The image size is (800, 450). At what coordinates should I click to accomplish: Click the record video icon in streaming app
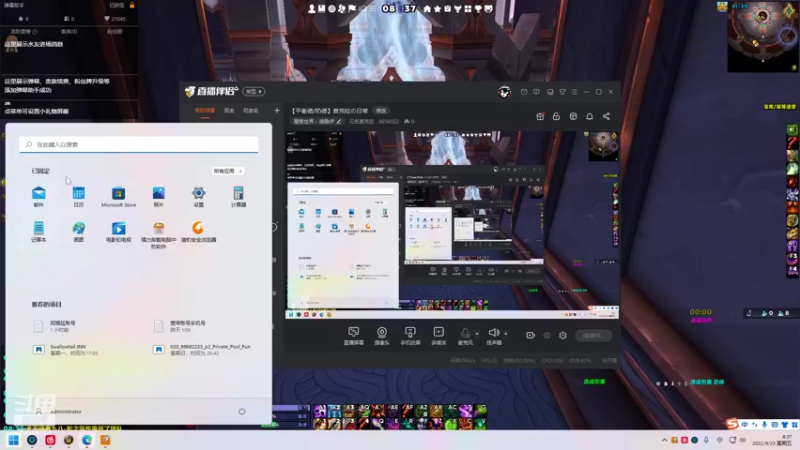coord(531,335)
